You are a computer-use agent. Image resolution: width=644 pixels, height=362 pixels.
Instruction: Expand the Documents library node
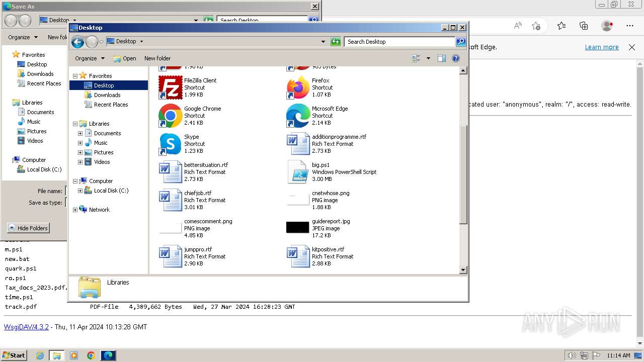point(80,133)
